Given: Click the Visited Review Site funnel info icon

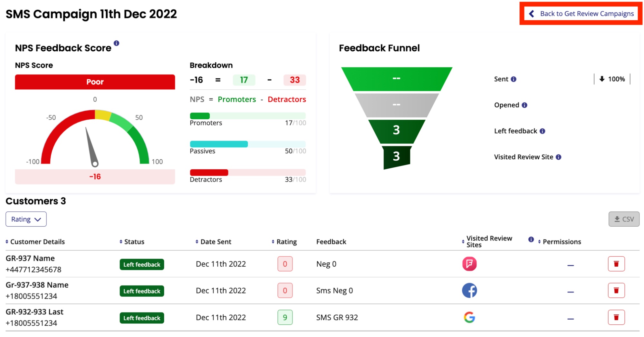Looking at the screenshot, I should (559, 157).
